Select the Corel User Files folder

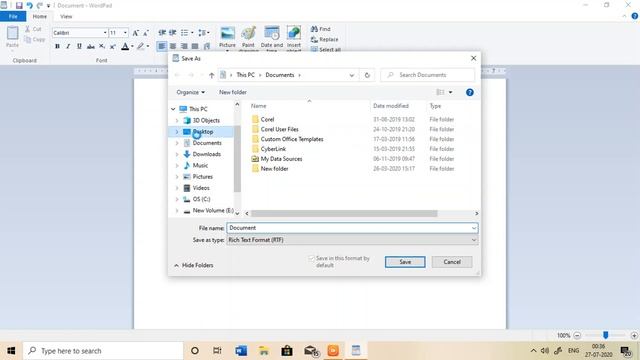pos(280,129)
